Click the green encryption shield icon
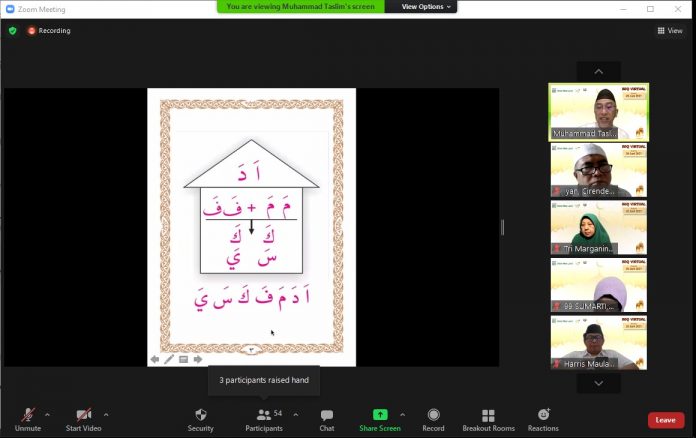696x438 pixels. [13, 31]
